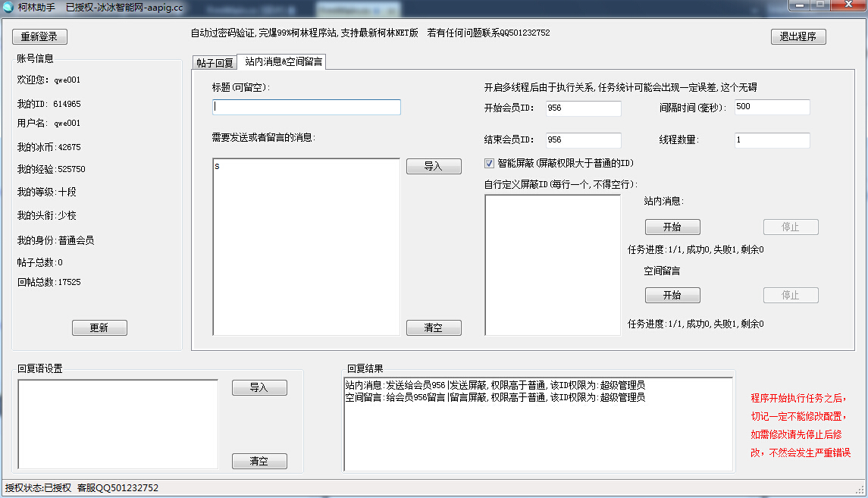This screenshot has width=868, height=498.
Task: Click the 线程数量 input box
Action: [771, 140]
